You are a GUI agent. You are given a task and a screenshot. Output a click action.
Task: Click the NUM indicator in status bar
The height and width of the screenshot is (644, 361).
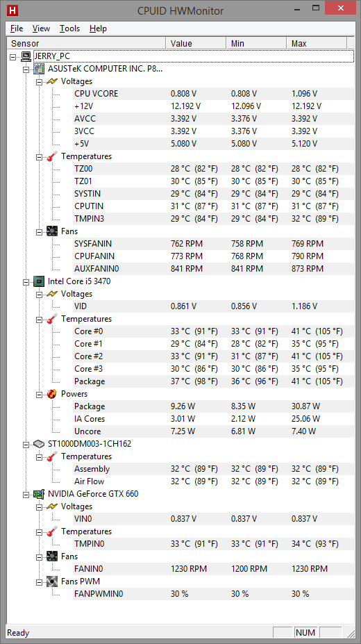305,632
